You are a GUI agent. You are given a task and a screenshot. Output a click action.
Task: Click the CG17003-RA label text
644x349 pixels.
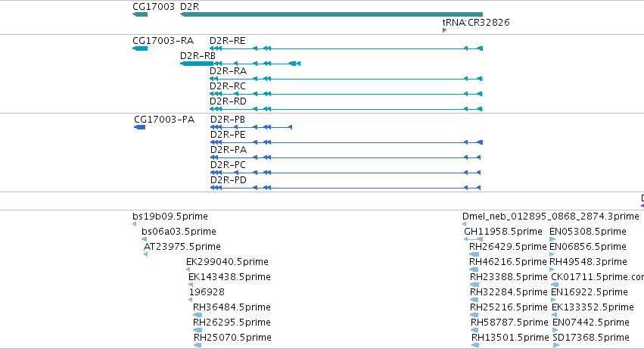163,41
